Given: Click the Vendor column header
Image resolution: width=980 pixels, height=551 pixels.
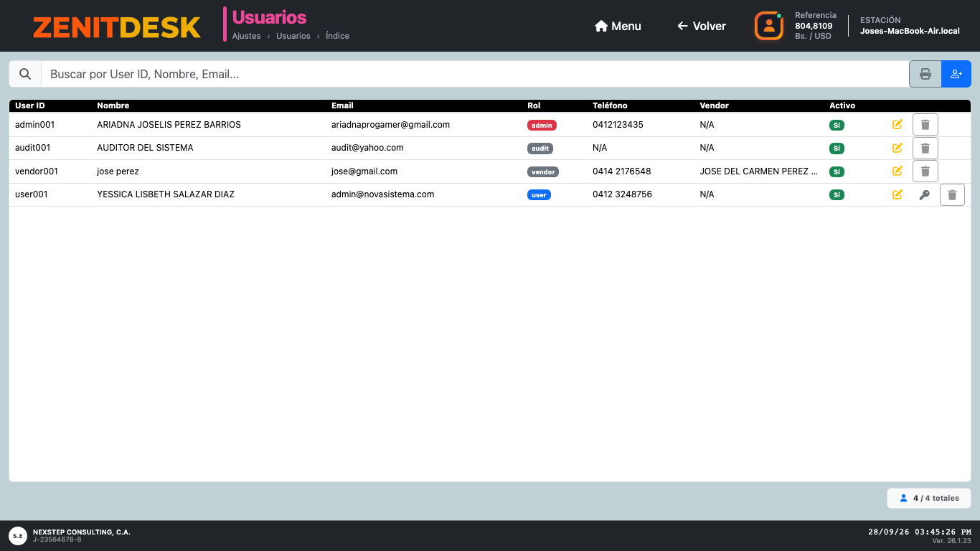Looking at the screenshot, I should [714, 105].
